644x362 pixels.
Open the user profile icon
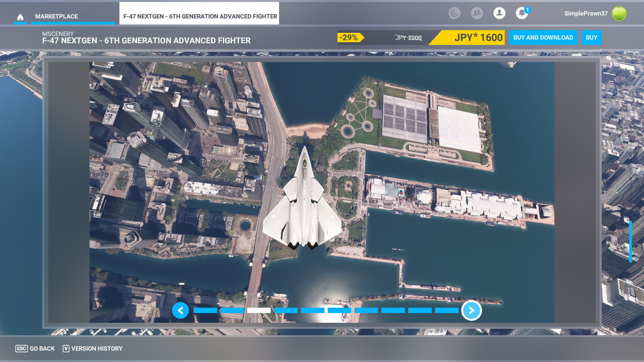click(499, 13)
